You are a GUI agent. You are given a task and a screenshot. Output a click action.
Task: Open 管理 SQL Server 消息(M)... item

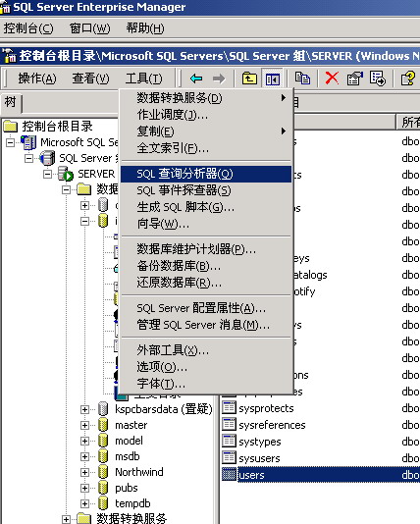pos(206,325)
